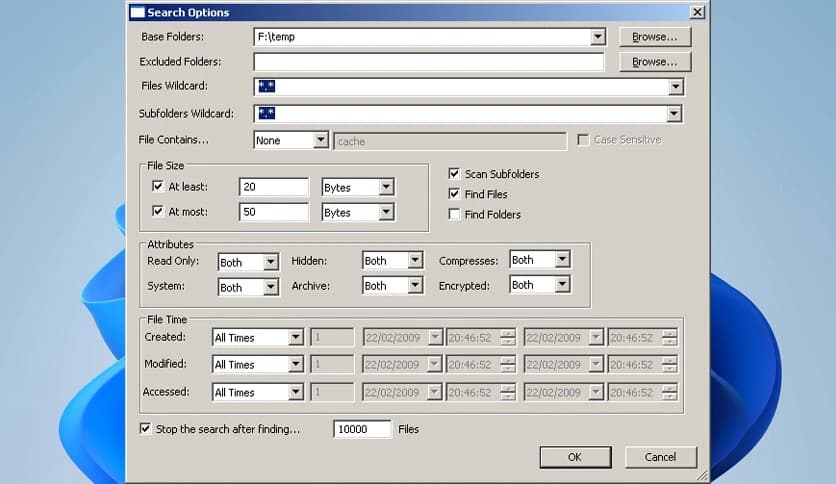Click the first Created time spinner

click(508, 337)
